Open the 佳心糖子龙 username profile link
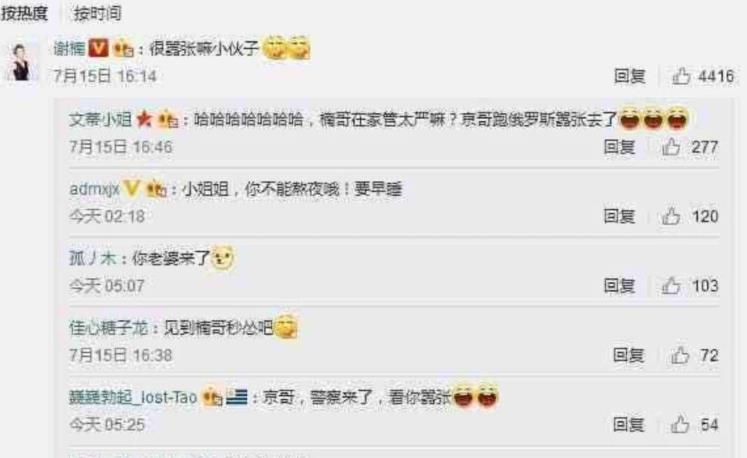The image size is (747, 458). [109, 328]
